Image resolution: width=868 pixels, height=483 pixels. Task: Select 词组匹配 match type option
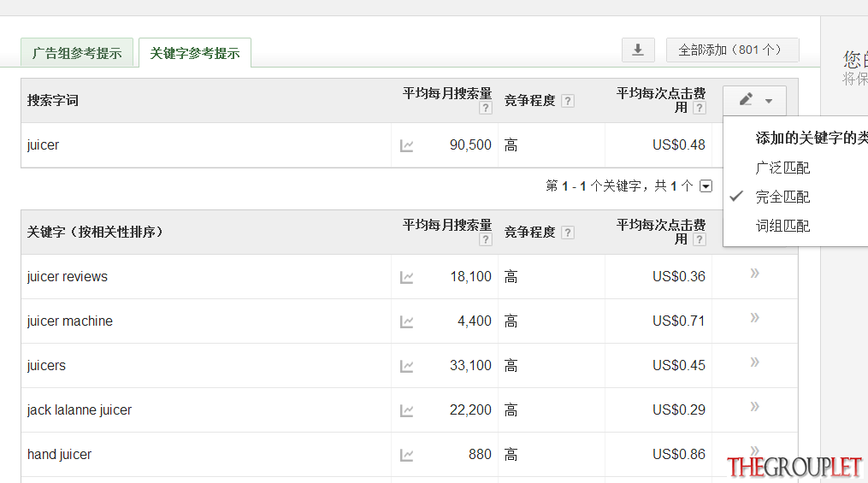point(782,226)
